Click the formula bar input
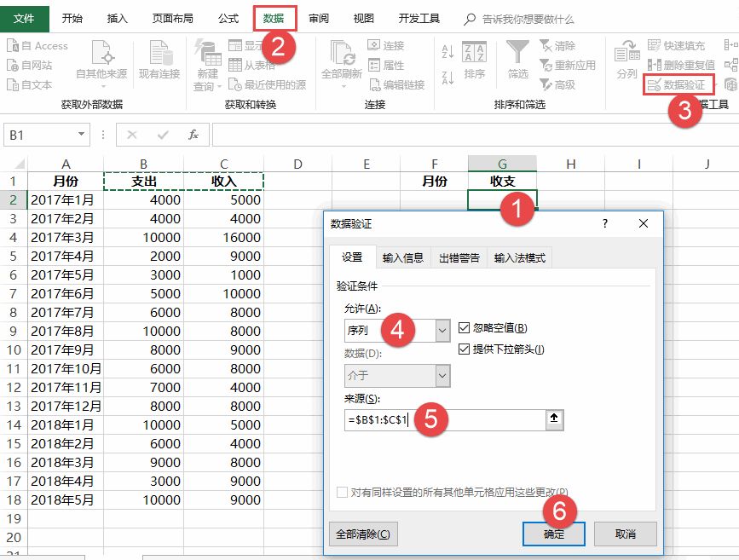The height and width of the screenshot is (560, 739). coord(475,136)
